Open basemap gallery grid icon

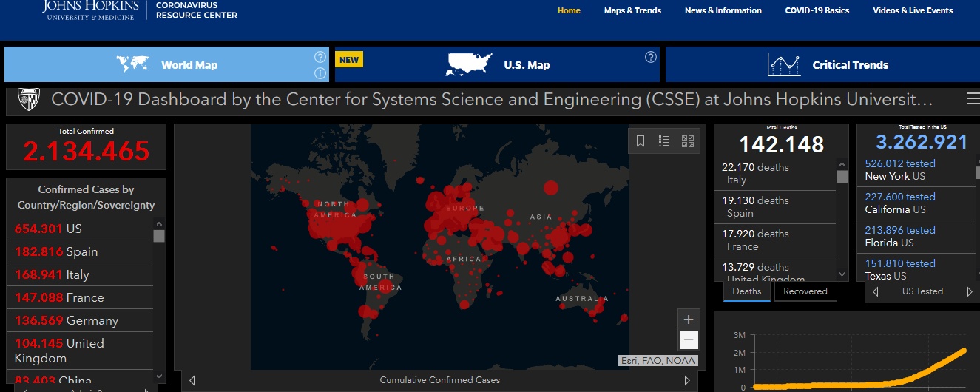(x=688, y=141)
